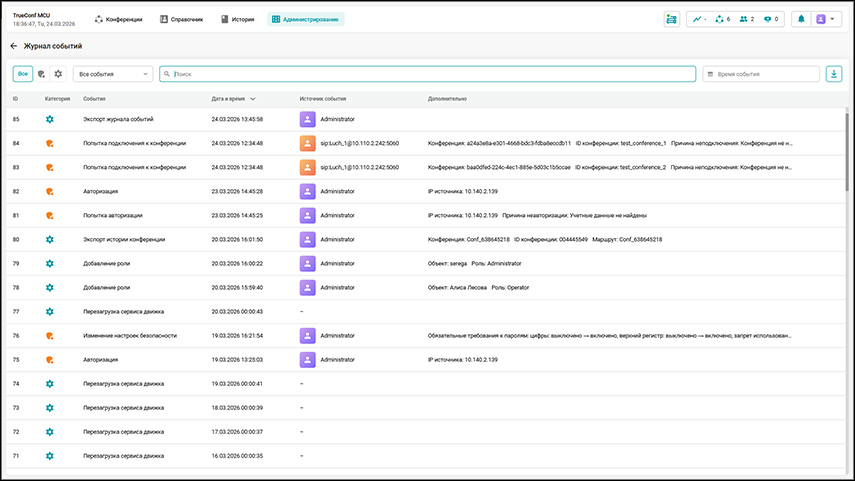Filter events by the security shield category
The width and height of the screenshot is (855, 481).
(x=41, y=74)
